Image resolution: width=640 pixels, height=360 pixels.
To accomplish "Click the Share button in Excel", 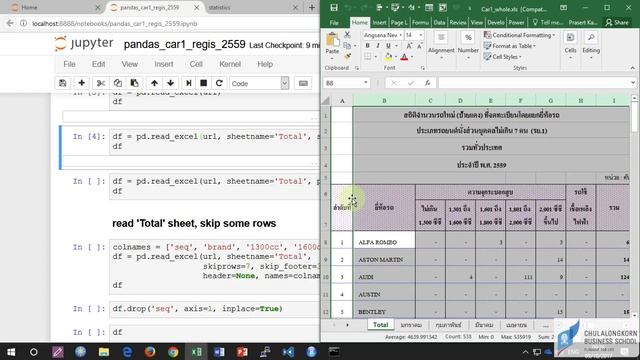I will tap(617, 22).
